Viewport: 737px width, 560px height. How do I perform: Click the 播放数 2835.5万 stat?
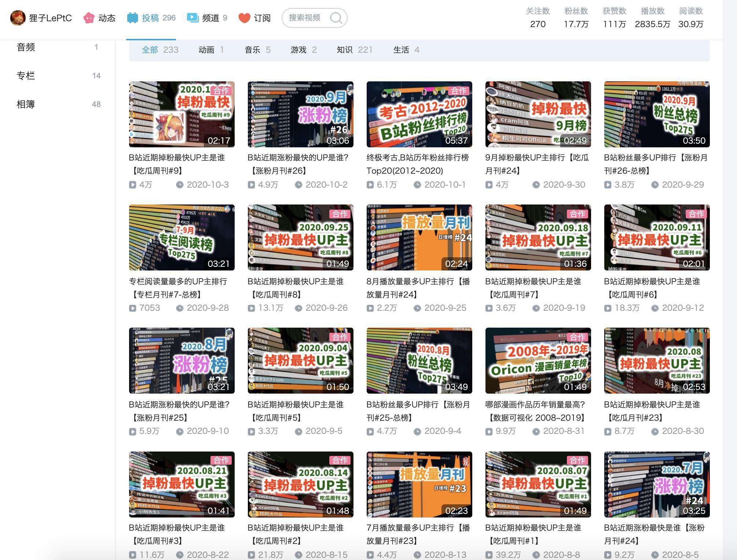click(x=653, y=18)
